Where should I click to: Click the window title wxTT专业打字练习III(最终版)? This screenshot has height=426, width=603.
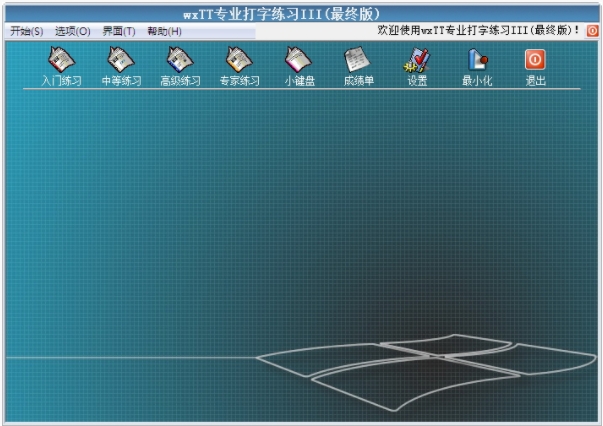pos(282,14)
